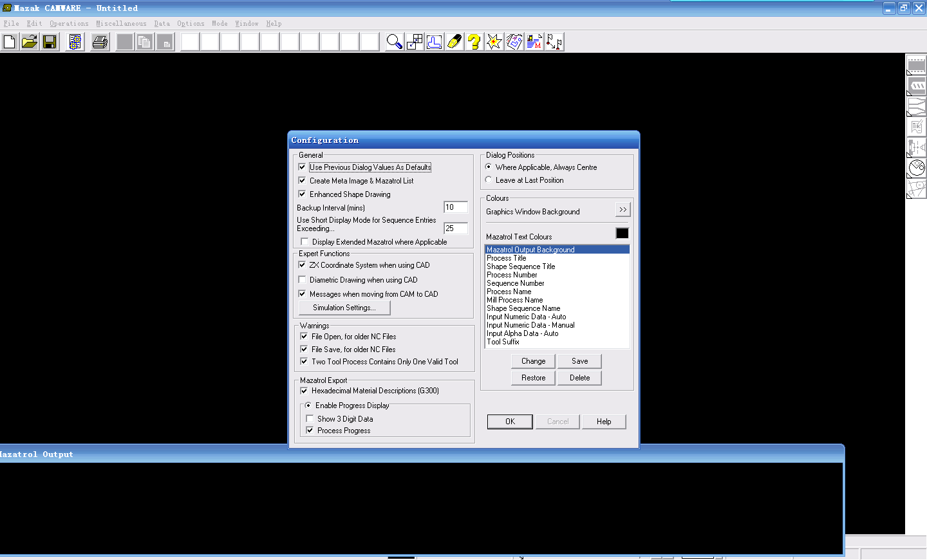This screenshot has height=560, width=927.
Task: Click the notepad with pen sidebar icon
Action: [x=917, y=127]
